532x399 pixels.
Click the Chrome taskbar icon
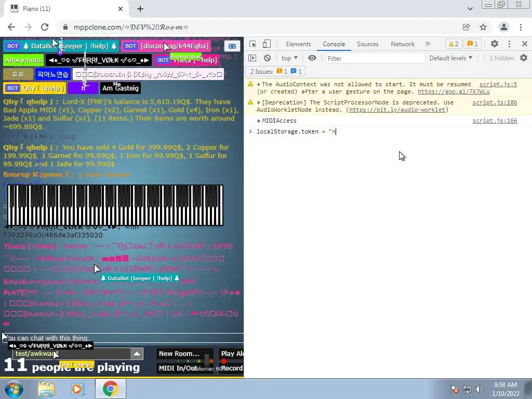click(110, 389)
